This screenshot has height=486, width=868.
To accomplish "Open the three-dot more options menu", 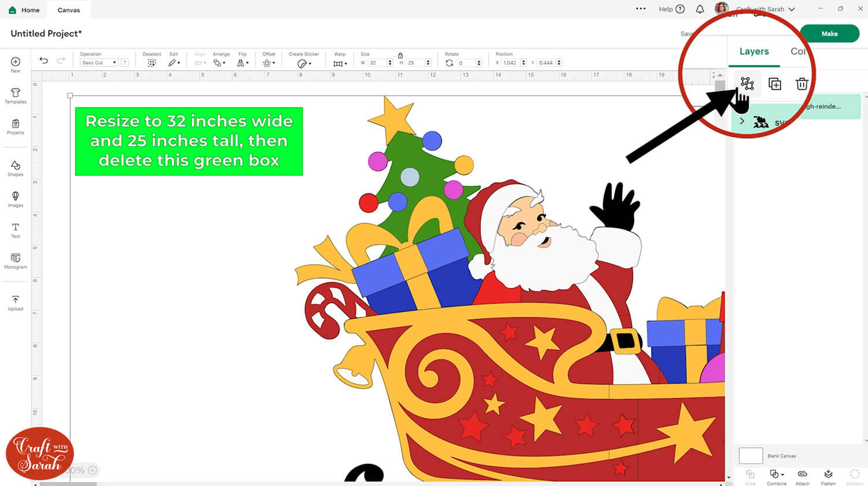I will [x=641, y=9].
